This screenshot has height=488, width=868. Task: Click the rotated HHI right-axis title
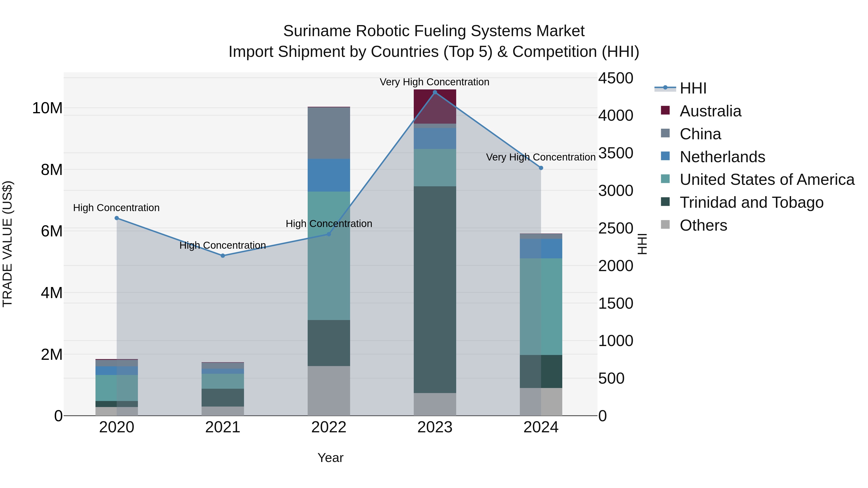point(642,244)
